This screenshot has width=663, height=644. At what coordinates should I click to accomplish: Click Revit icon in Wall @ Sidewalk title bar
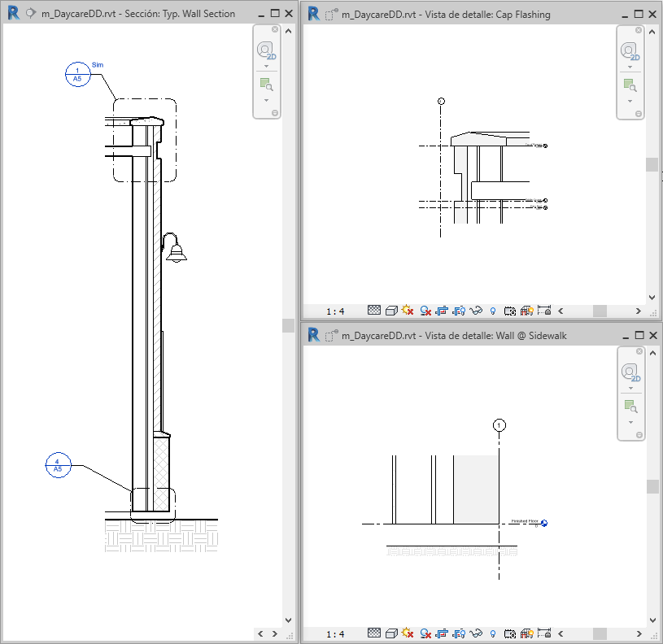313,335
